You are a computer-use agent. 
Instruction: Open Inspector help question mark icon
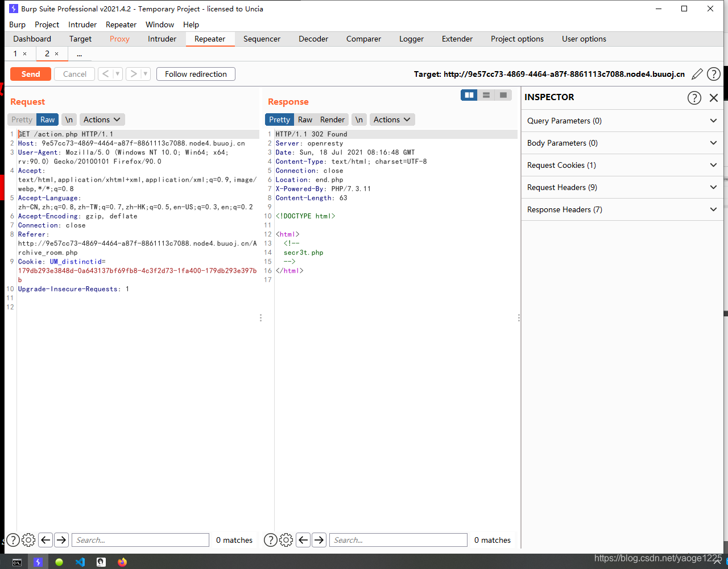tap(694, 97)
